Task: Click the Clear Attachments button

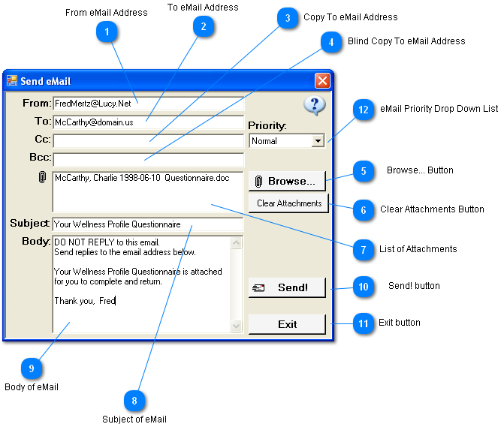Action: (288, 203)
